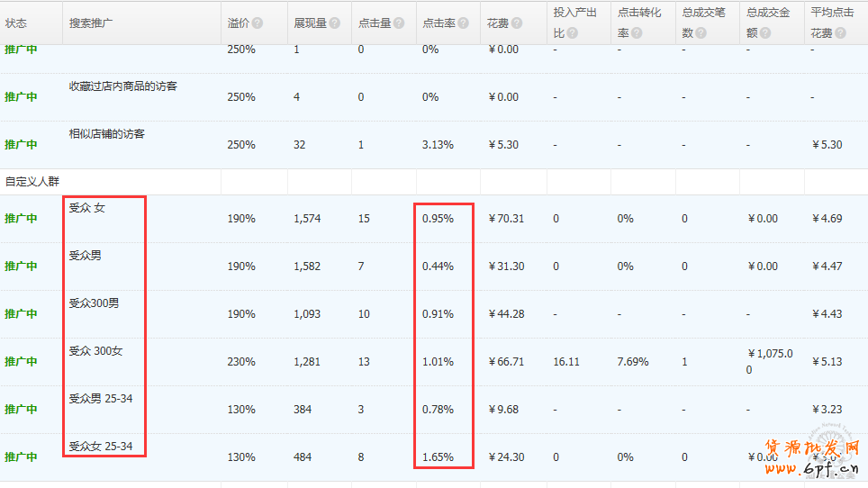Click the help icon beside 展现量 header
The image size is (868, 488).
(335, 23)
